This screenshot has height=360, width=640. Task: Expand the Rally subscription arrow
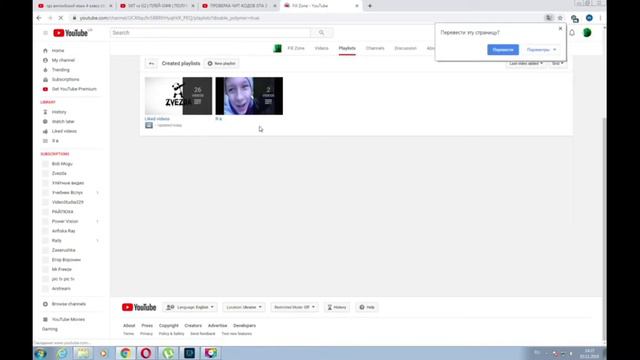98,240
